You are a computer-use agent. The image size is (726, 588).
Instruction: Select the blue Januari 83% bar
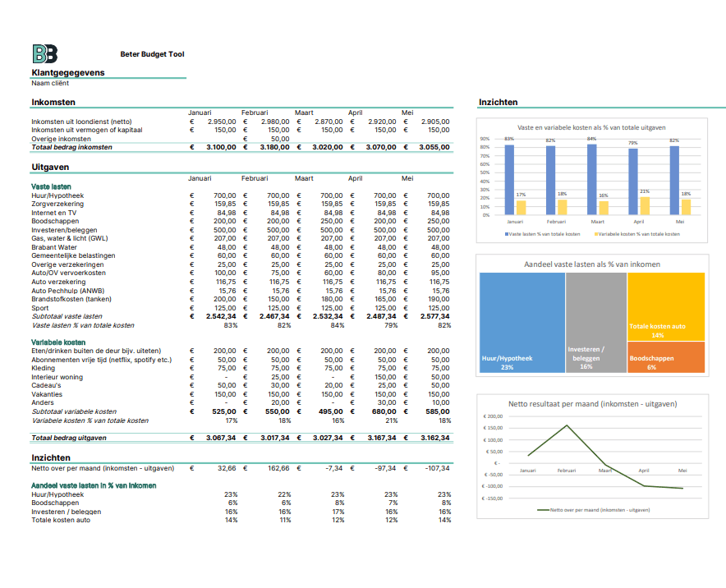[x=509, y=180]
